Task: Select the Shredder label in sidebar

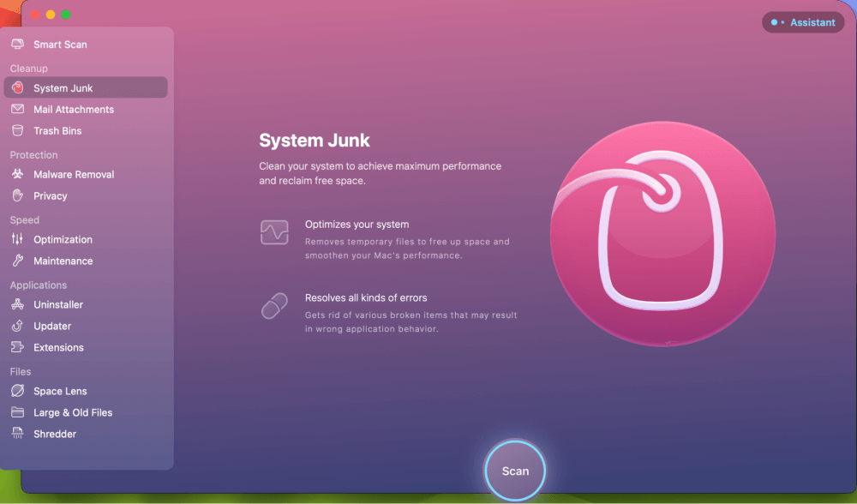Action: click(x=55, y=434)
